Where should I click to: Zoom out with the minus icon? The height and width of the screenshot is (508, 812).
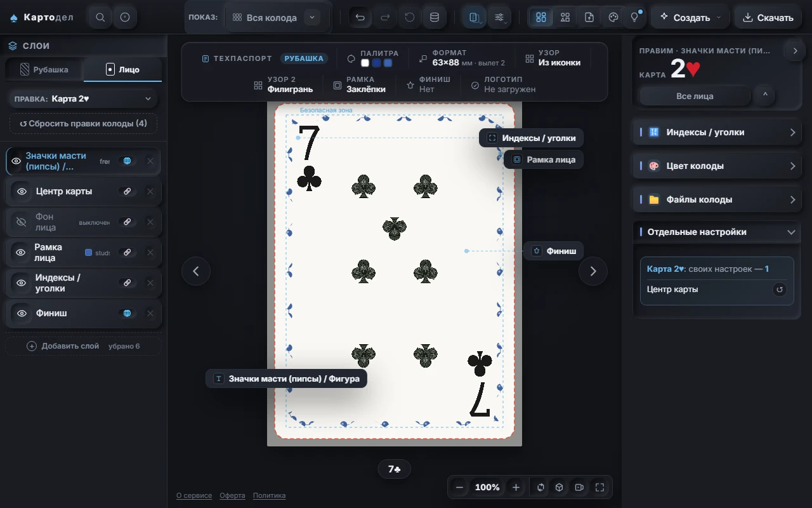pyautogui.click(x=460, y=487)
